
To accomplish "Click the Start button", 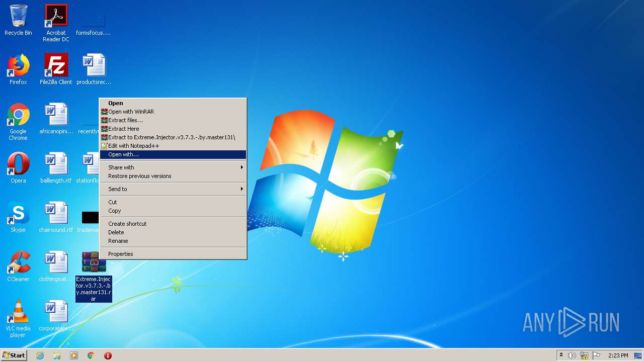I will pos(14,355).
